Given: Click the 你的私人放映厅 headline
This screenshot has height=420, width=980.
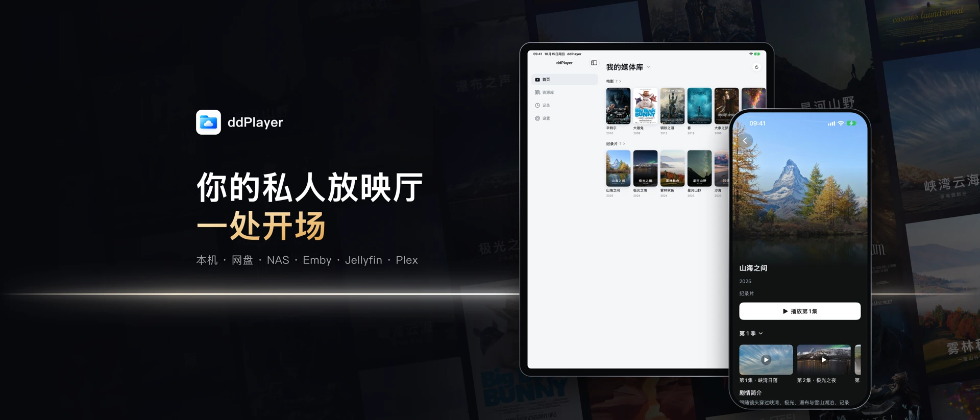Looking at the screenshot, I should click(x=310, y=188).
